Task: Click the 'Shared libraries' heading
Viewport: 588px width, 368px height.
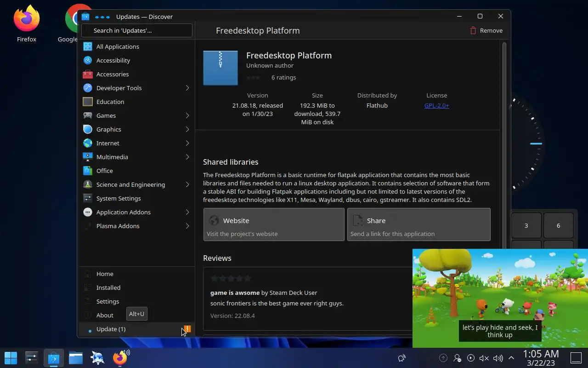Action: point(231,162)
